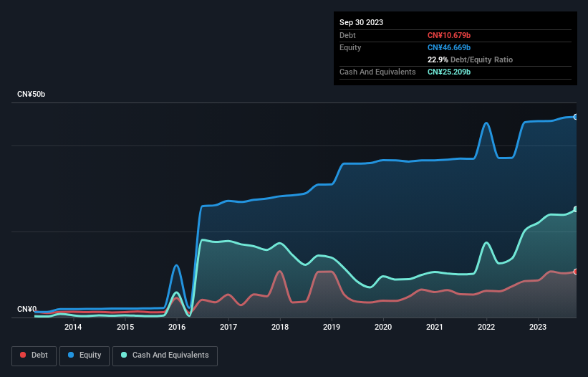588x377 pixels.
Task: Select the 2023 x-axis label
Action: click(x=538, y=327)
